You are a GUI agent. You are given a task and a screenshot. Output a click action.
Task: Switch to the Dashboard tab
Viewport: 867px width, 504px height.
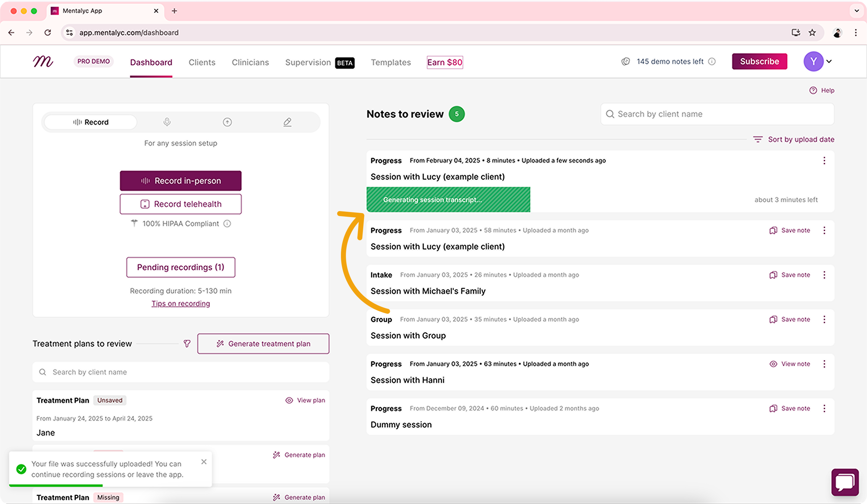click(151, 62)
